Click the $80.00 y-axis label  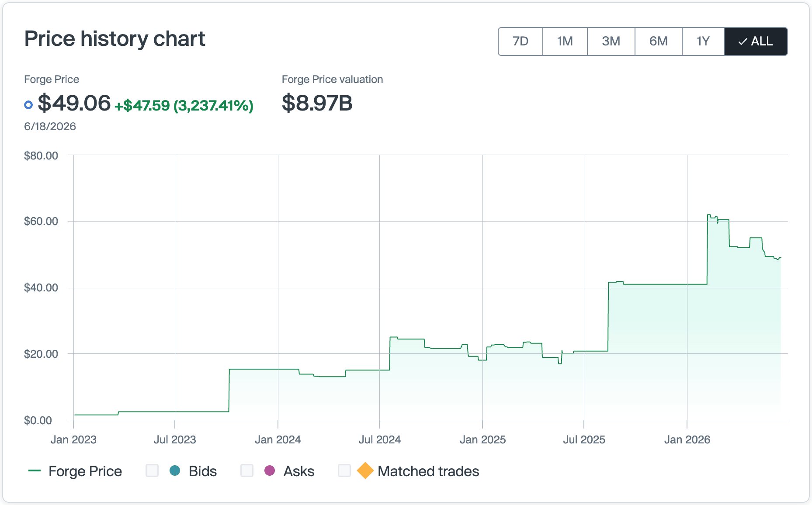[x=41, y=156]
